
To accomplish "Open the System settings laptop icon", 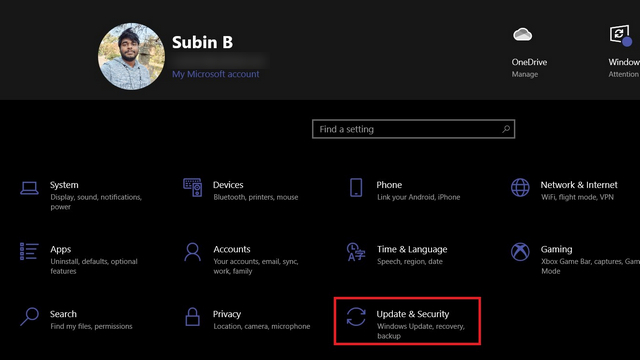I will pos(29,188).
